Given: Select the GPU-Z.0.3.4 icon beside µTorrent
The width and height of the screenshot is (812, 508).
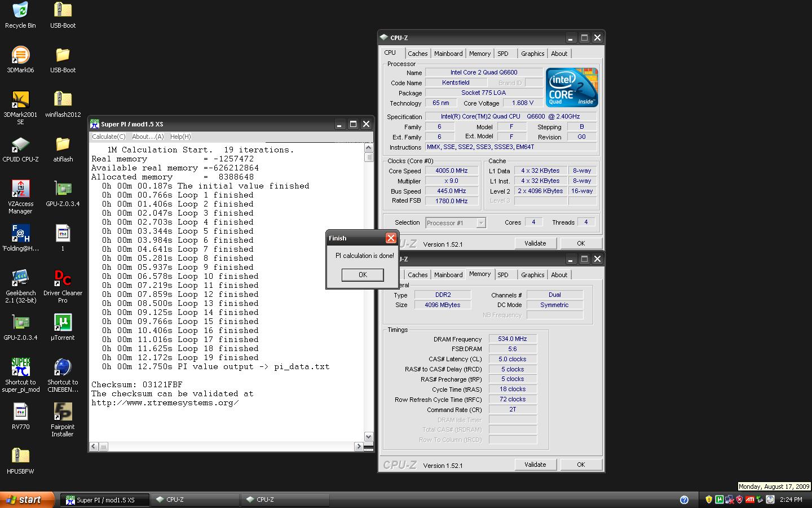Looking at the screenshot, I should [20, 327].
